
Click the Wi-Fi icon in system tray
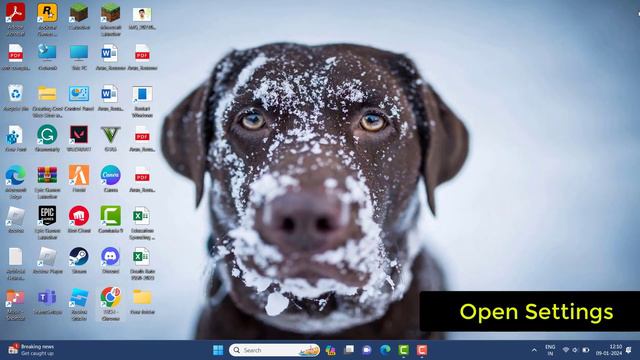pyautogui.click(x=565, y=350)
